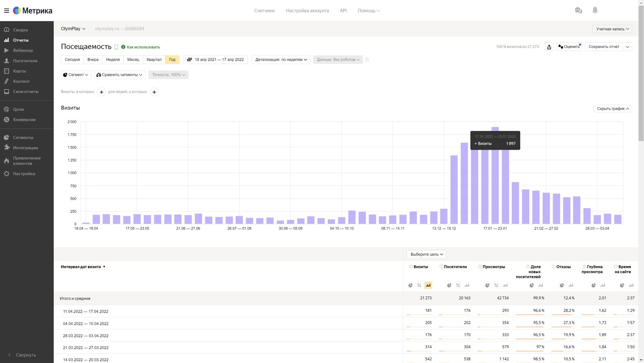The image size is (644, 363).
Task: Open Вебвизор in the sidebar
Action: point(23,50)
